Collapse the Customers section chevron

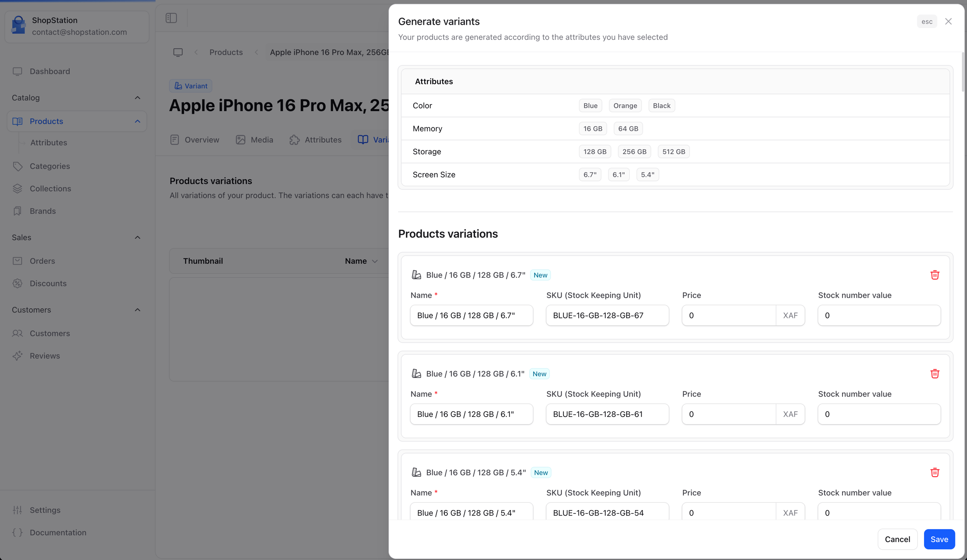137,309
